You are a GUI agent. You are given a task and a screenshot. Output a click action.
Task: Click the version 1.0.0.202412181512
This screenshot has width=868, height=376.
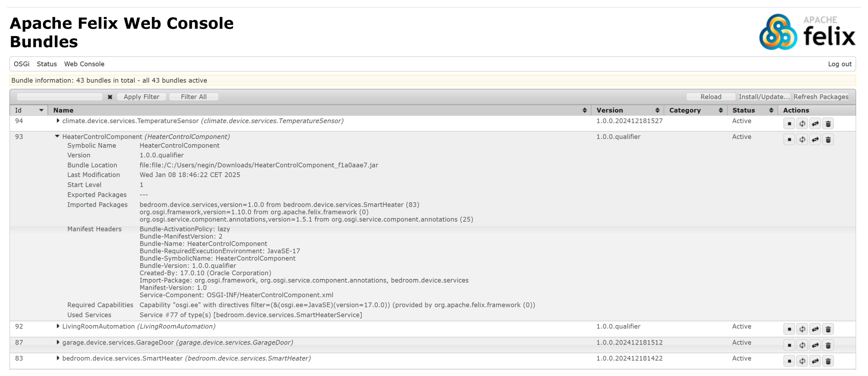pyautogui.click(x=630, y=342)
